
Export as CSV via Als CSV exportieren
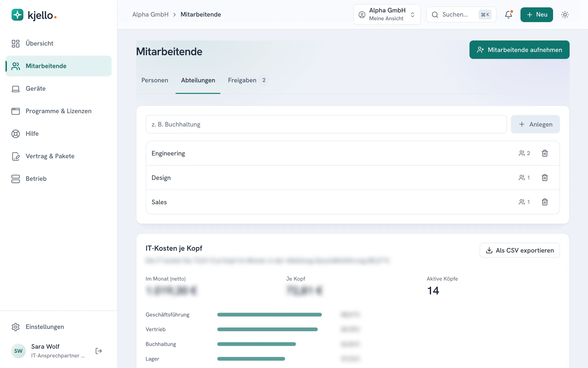point(520,250)
